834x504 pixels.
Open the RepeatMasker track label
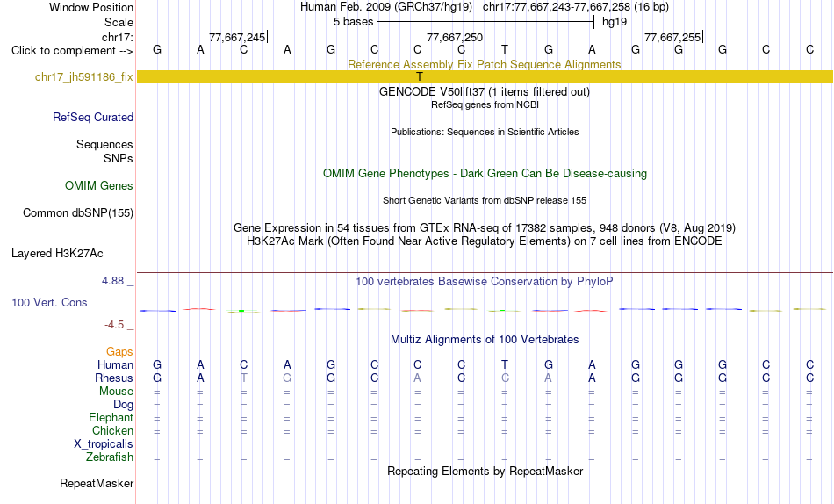tap(97, 483)
